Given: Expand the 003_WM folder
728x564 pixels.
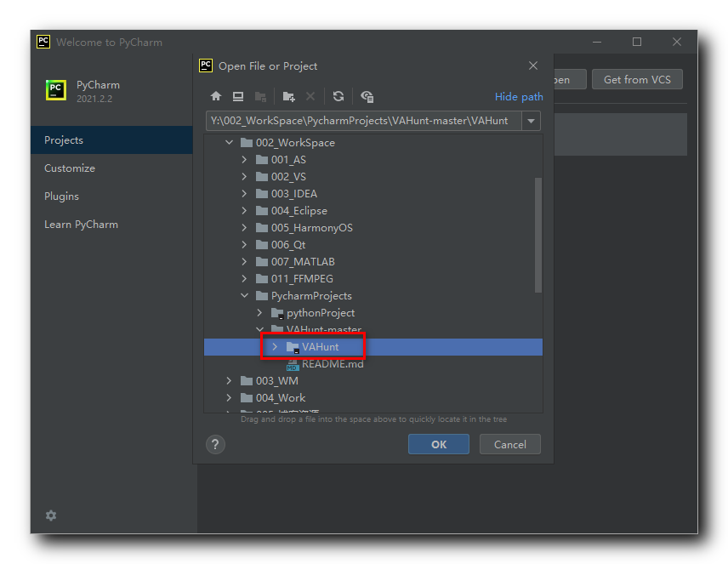Looking at the screenshot, I should (229, 381).
